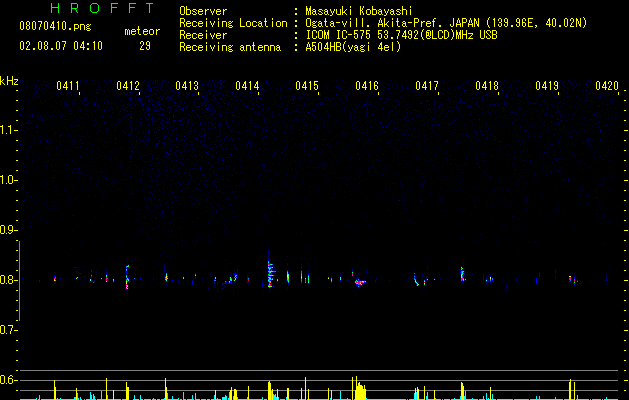Viewport: 629px width, 400px height.
Task: Click the Receiving Location label
Action: (233, 23)
